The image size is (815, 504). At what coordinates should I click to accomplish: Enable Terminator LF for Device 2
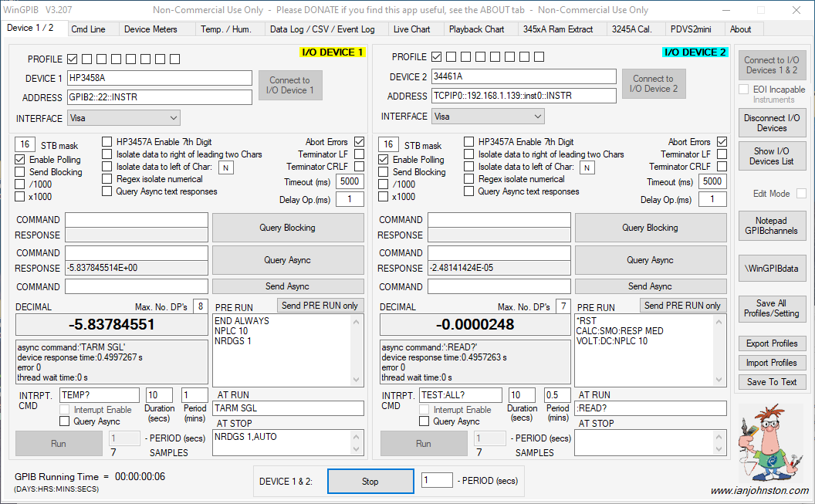click(722, 154)
